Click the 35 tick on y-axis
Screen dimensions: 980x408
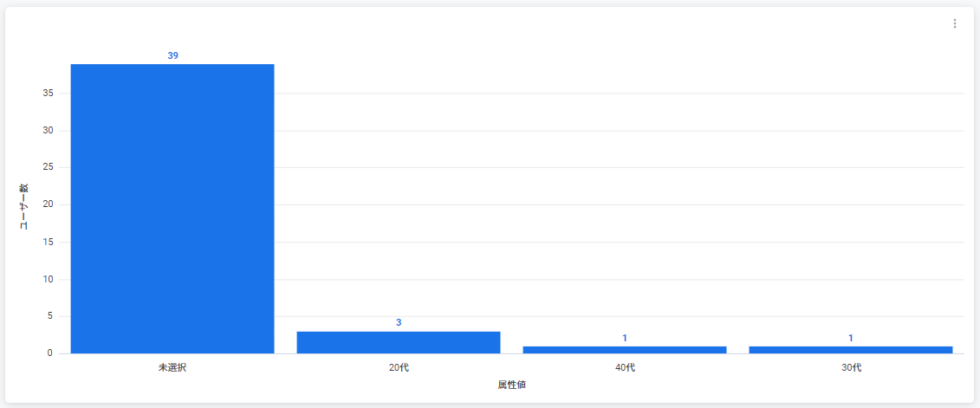click(49, 94)
